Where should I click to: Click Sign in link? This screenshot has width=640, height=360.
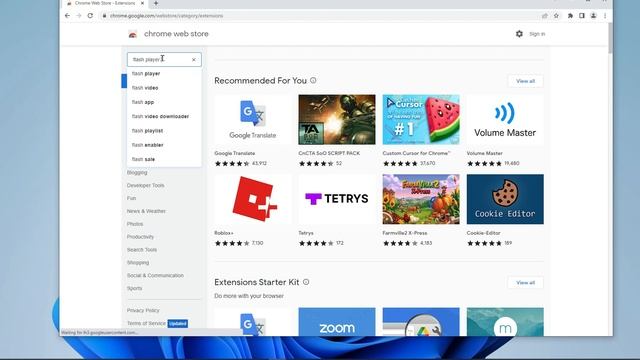pos(537,34)
